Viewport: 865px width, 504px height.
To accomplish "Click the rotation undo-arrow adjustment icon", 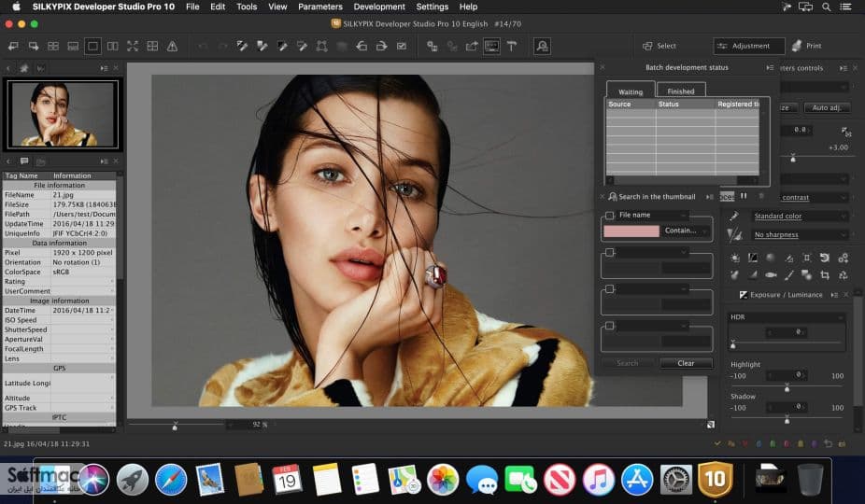I will click(824, 258).
